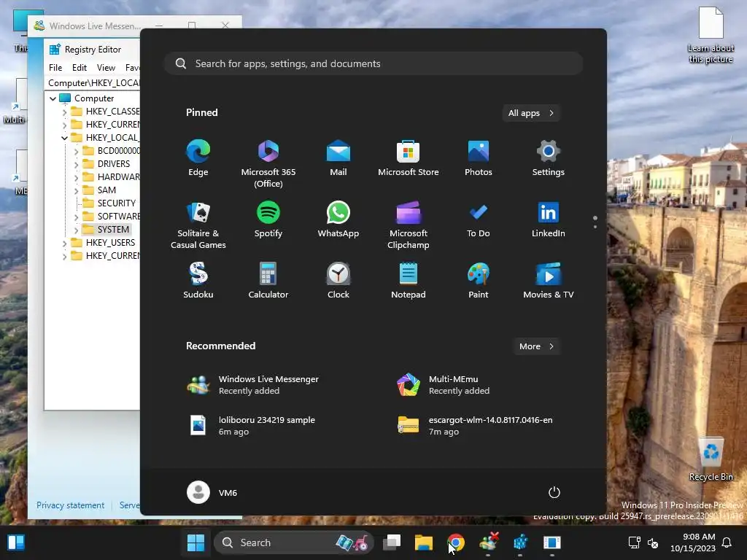The height and width of the screenshot is (560, 747).
Task: Select the HARDWARE key in the tree
Action: pyautogui.click(x=118, y=176)
